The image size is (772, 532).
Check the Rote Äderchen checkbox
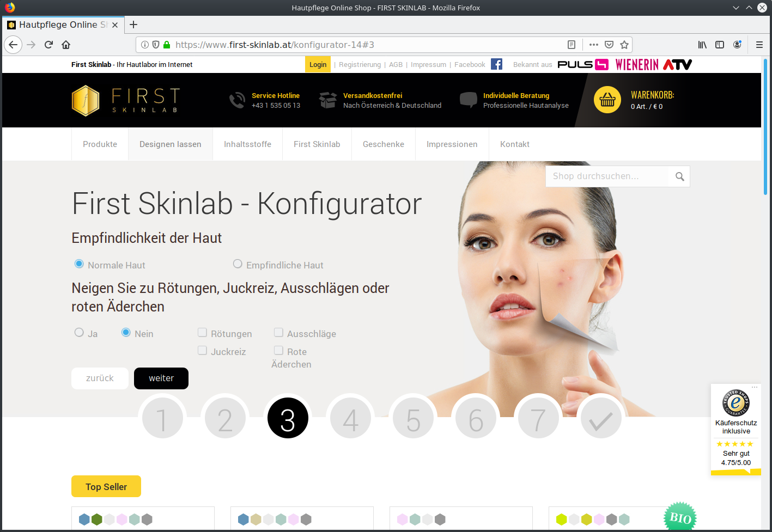pyautogui.click(x=278, y=351)
